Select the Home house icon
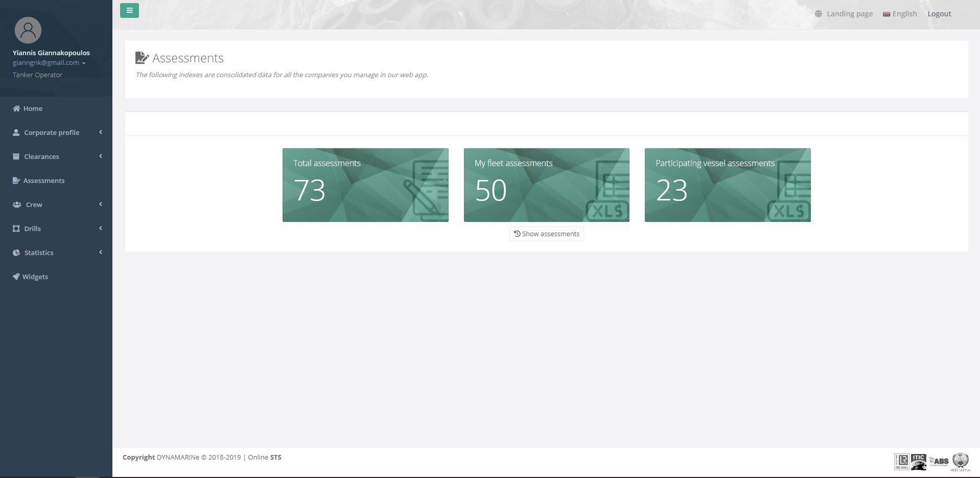Viewport: 980px width, 478px height. [16, 108]
